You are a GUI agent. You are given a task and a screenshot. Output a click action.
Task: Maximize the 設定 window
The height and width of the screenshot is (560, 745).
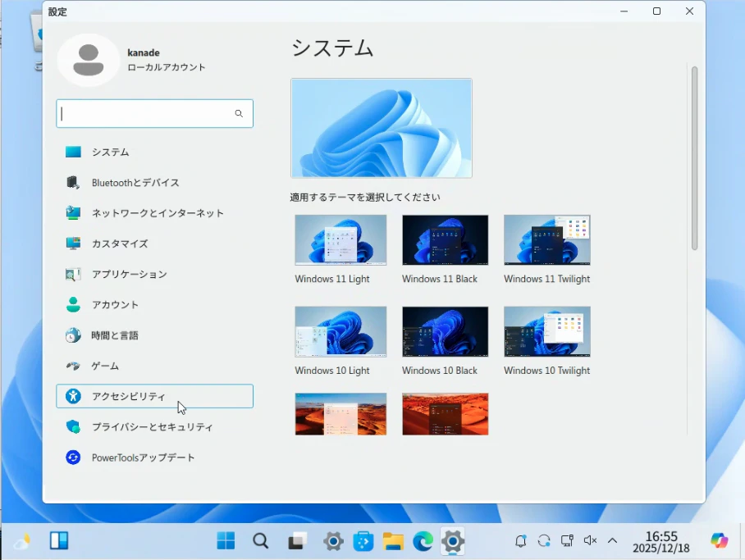pyautogui.click(x=656, y=11)
